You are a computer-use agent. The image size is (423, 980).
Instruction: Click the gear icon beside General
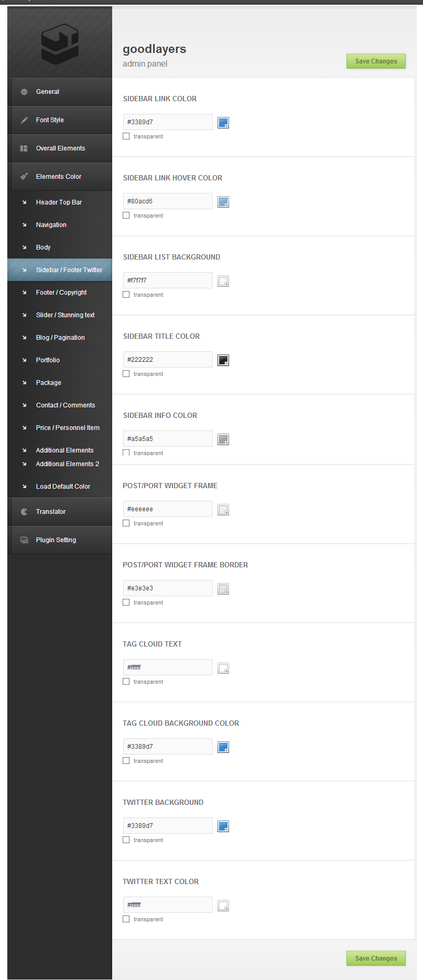[x=24, y=92]
